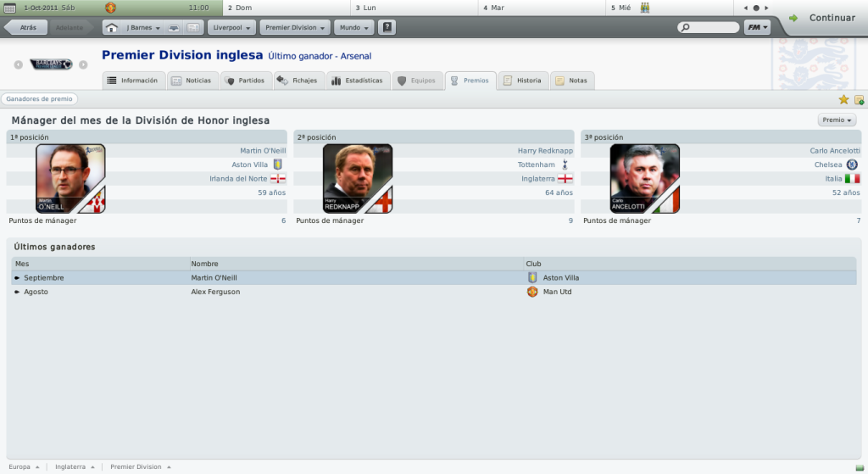Image resolution: width=868 pixels, height=474 pixels.
Task: Switch to the Estadísticas tab
Action: click(x=358, y=81)
